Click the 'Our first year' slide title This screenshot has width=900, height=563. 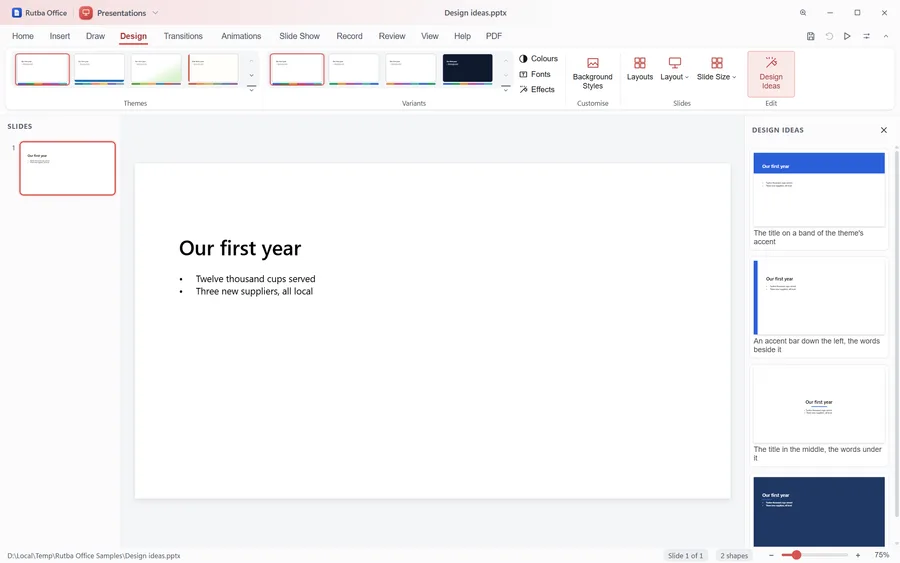coord(240,249)
